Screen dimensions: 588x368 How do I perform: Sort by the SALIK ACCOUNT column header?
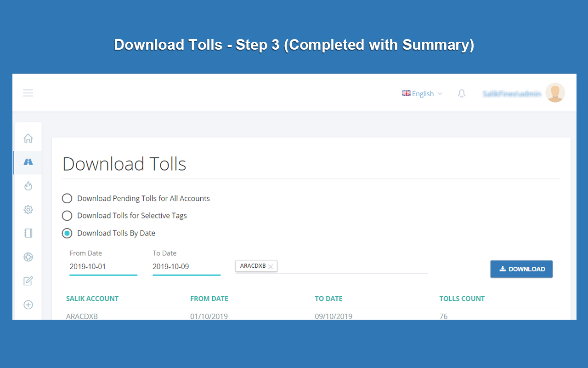point(92,299)
